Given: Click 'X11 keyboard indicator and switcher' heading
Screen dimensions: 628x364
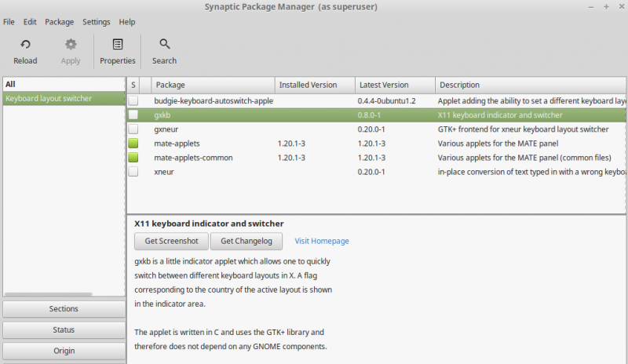Looking at the screenshot, I should [209, 224].
